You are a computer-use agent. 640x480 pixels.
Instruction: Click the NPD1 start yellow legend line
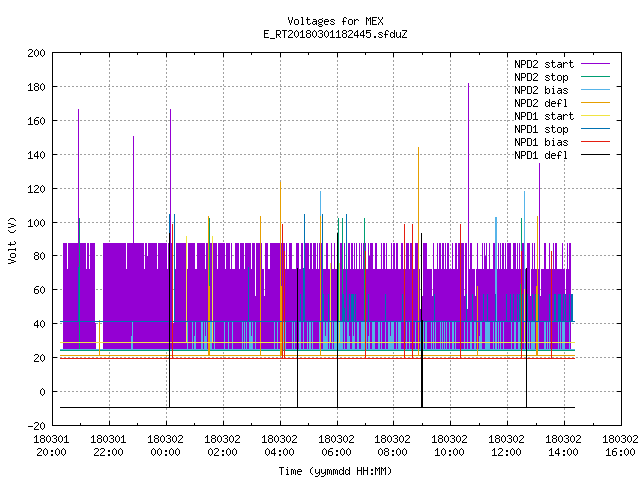tap(595, 116)
